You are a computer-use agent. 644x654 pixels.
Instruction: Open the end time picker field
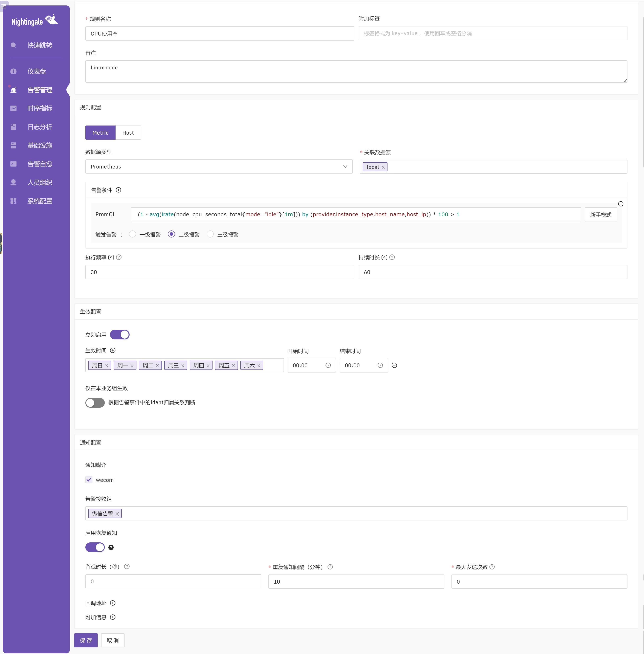pyautogui.click(x=363, y=365)
